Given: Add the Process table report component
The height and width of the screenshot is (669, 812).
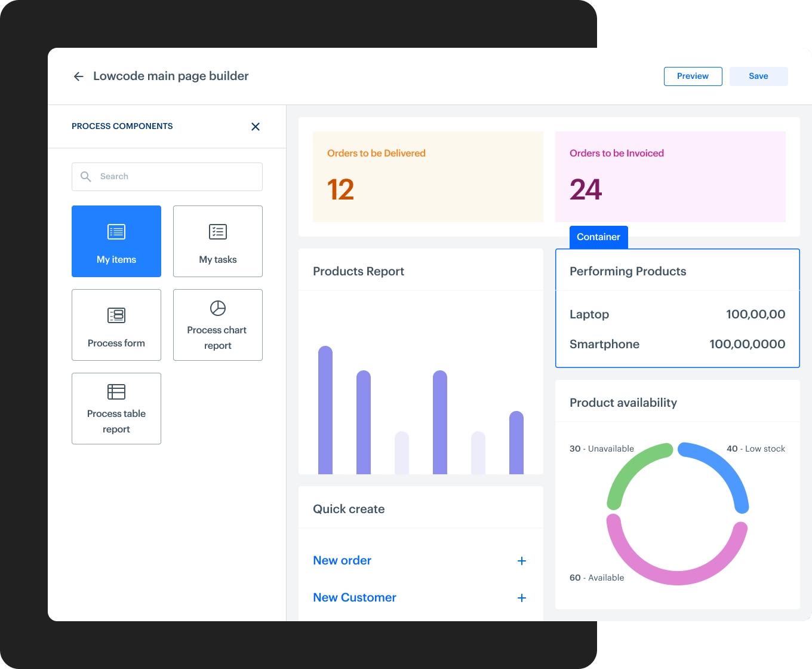Looking at the screenshot, I should pyautogui.click(x=116, y=409).
